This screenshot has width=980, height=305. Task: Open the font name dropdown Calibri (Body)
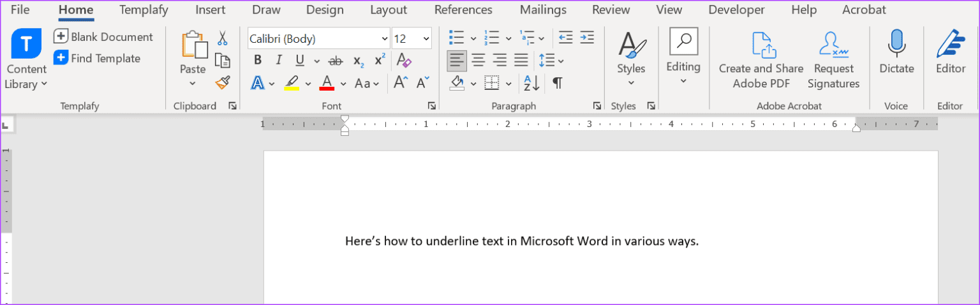point(385,39)
